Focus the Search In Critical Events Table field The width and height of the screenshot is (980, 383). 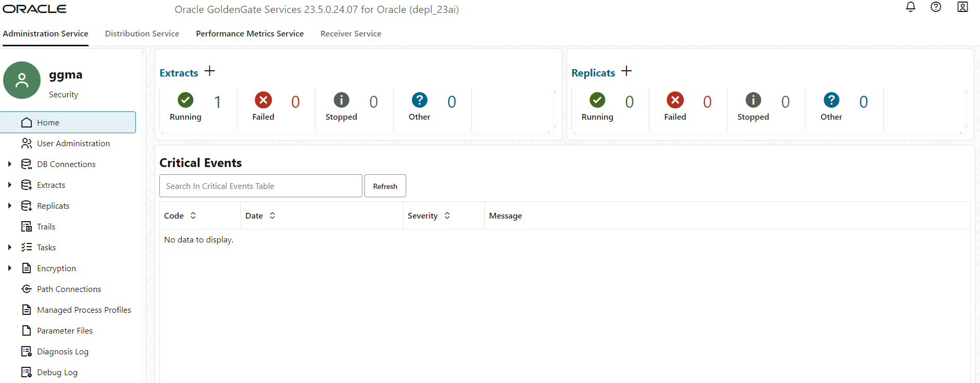(x=261, y=186)
